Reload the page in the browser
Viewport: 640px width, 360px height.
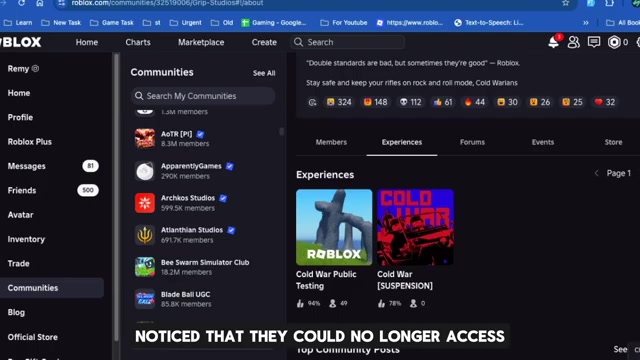(21, 3)
